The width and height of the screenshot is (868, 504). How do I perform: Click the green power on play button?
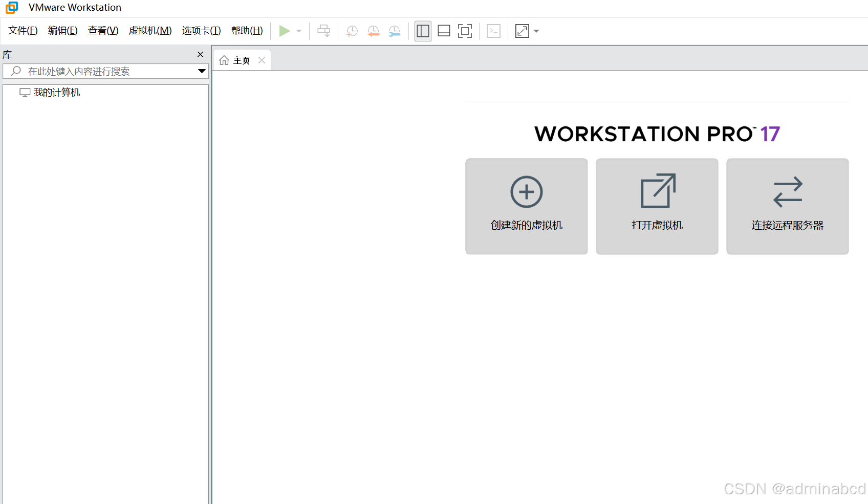[x=285, y=31]
